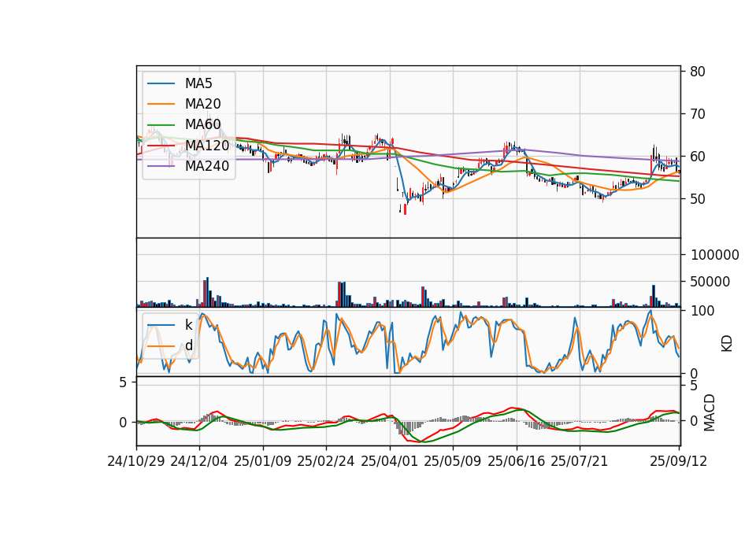Click the 25/02/24 date axis label
This screenshot has height=543, width=756.
point(326,461)
